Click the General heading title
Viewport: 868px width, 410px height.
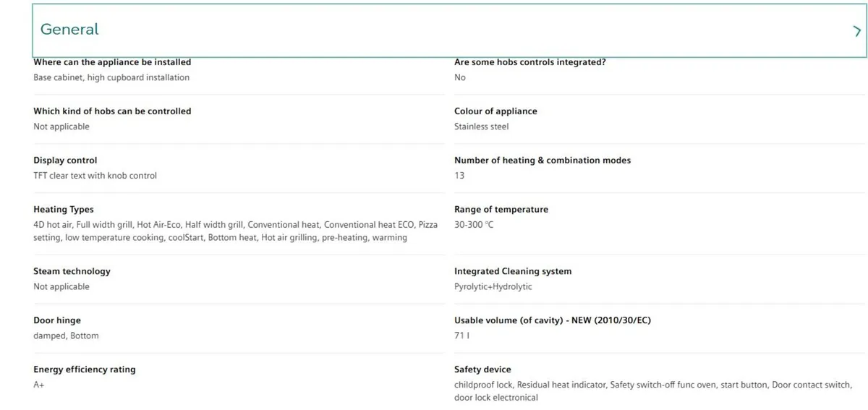69,30
